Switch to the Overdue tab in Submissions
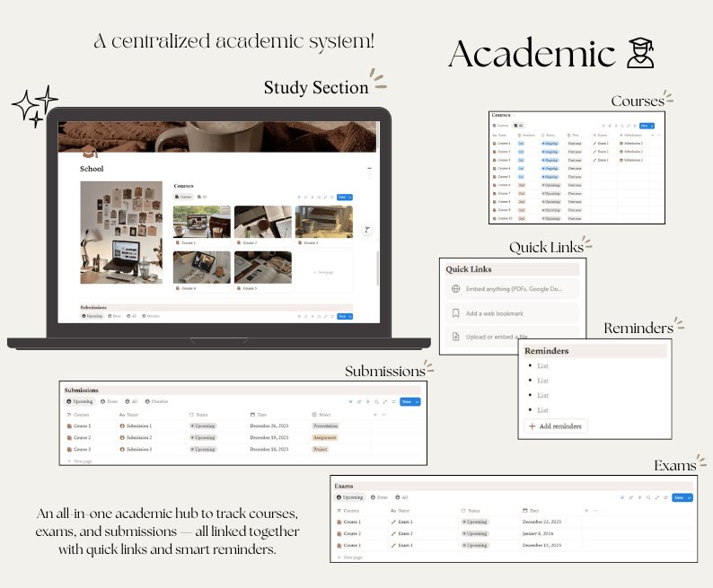The width and height of the screenshot is (713, 588). (x=157, y=401)
